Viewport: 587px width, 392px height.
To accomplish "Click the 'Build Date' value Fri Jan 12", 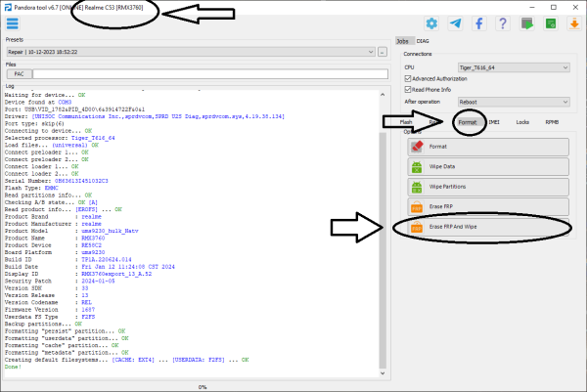I will click(128, 267).
